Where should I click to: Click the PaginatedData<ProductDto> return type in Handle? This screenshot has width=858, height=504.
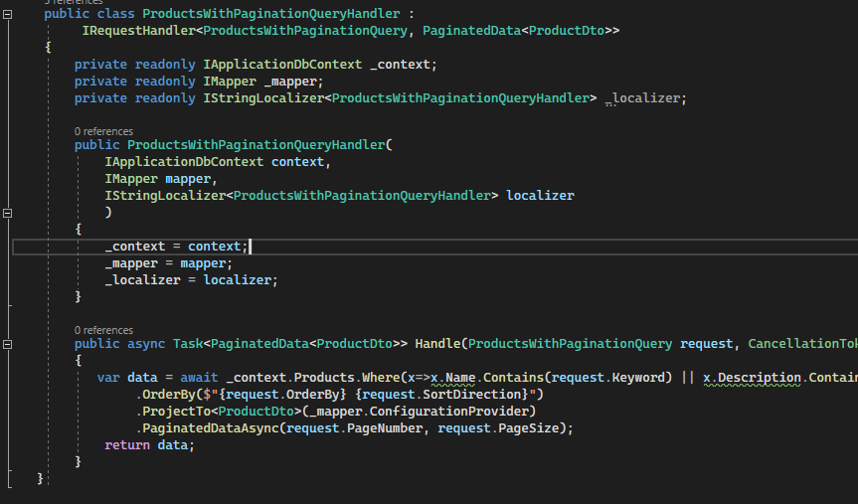pos(305,344)
